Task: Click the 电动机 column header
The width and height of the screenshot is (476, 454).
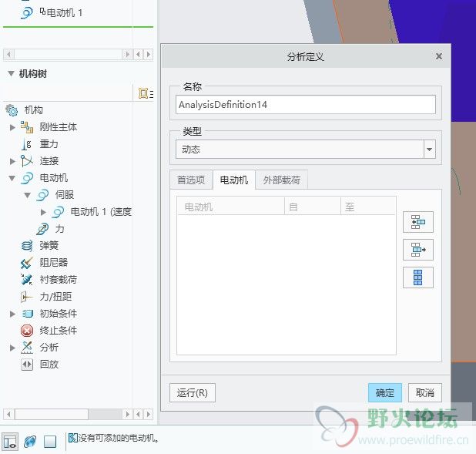Action: coord(231,207)
